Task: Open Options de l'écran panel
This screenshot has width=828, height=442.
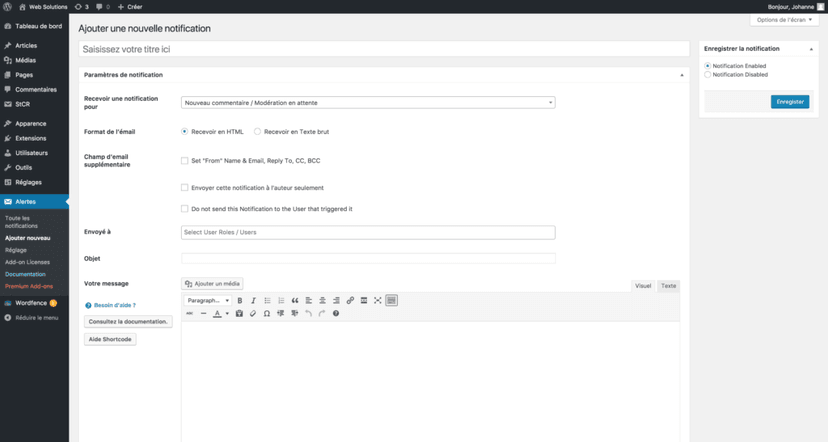Action: coord(784,20)
